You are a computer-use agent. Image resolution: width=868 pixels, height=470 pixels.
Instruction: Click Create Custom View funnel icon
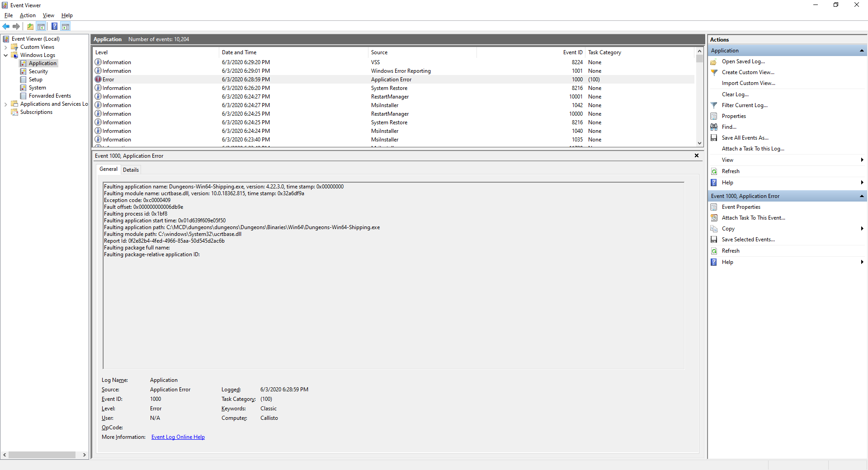tap(714, 72)
